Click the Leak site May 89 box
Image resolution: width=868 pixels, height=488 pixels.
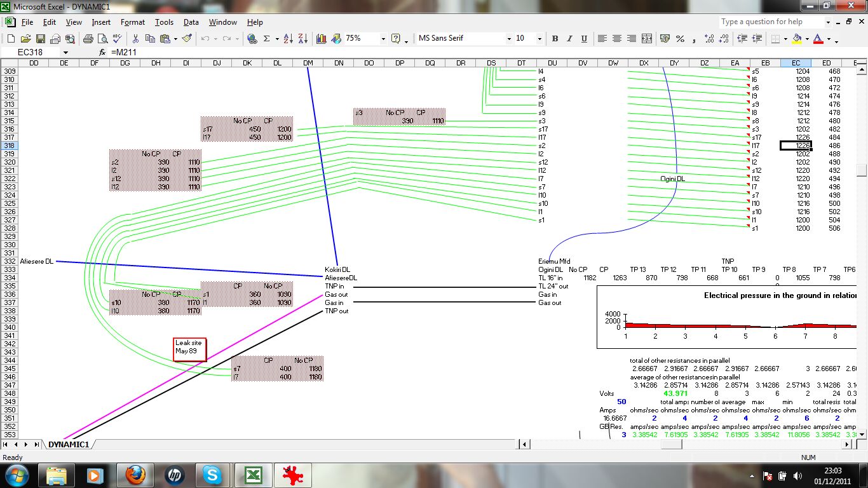[x=189, y=348]
